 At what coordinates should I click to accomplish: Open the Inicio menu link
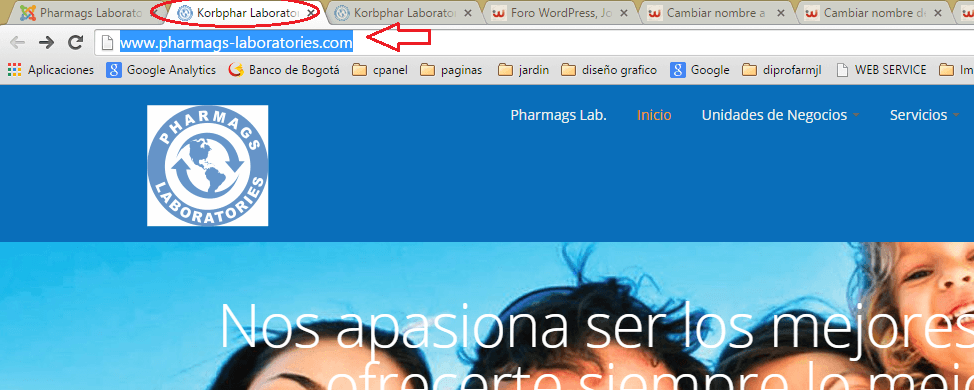(654, 115)
